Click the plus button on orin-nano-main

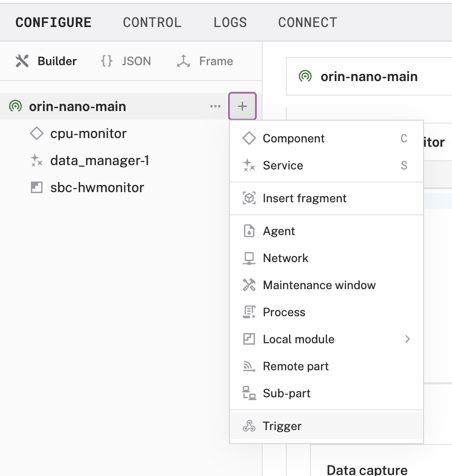[242, 106]
